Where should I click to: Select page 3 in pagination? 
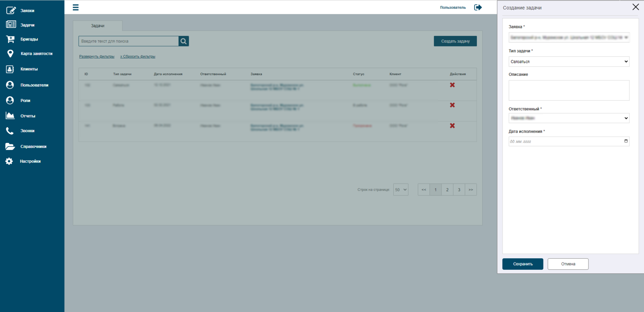[459, 190]
